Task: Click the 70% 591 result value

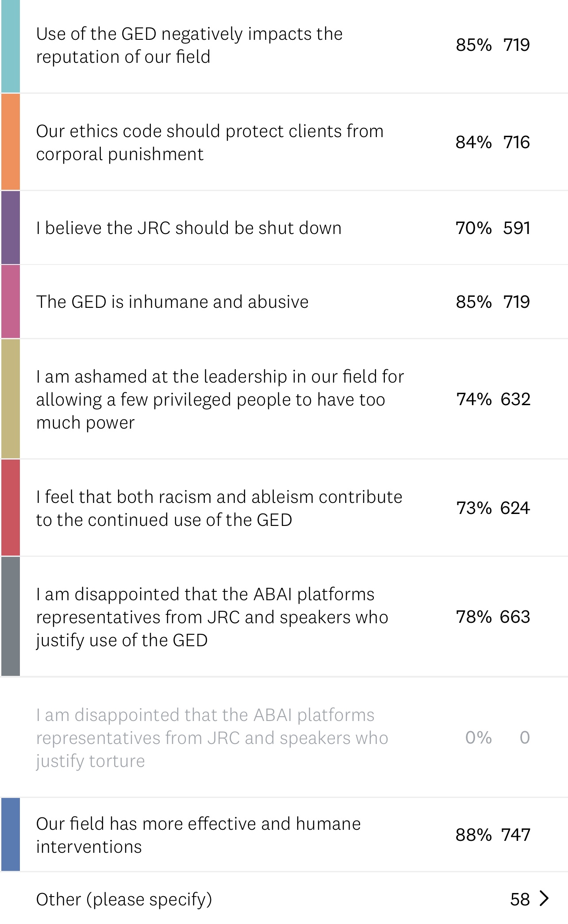Action: (x=493, y=228)
